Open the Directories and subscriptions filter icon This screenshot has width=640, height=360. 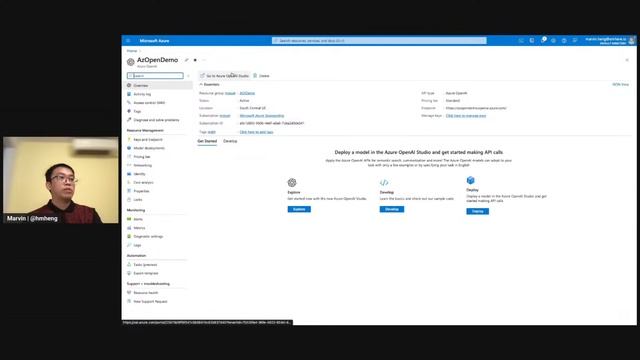[532, 40]
